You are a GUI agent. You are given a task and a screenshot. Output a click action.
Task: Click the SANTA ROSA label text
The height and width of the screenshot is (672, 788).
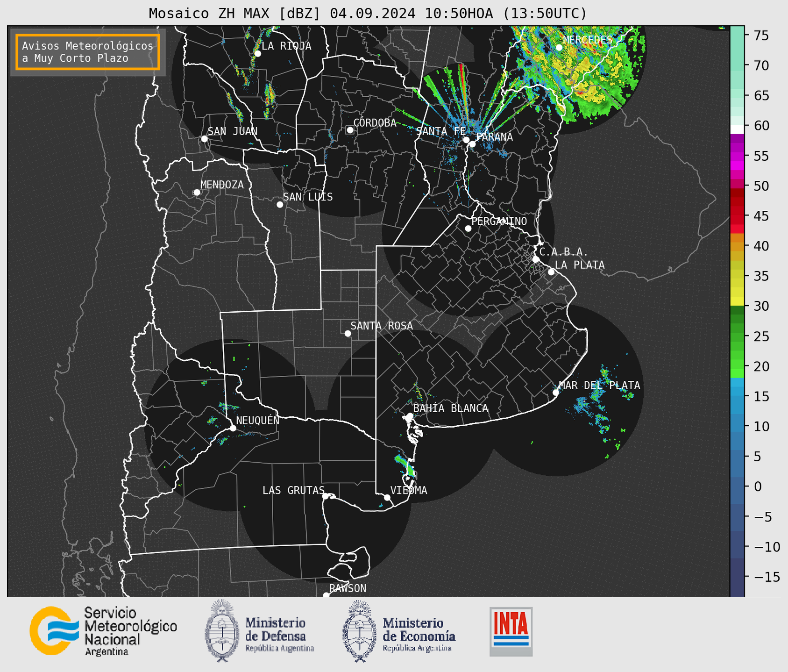(382, 326)
